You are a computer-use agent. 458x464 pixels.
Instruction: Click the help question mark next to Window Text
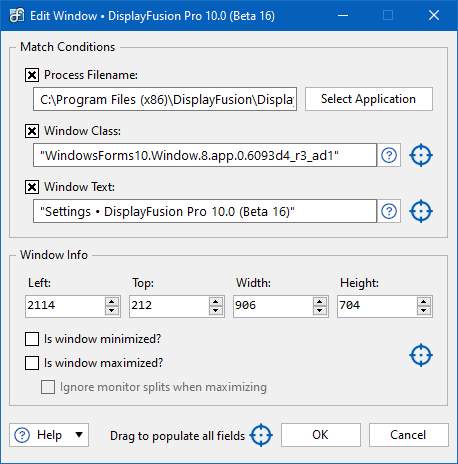click(x=389, y=211)
